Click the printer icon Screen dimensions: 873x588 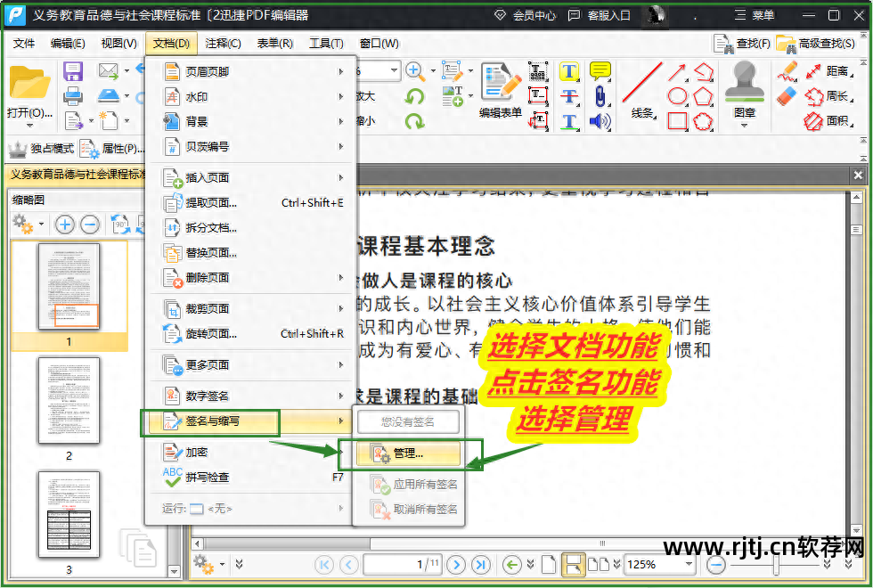pyautogui.click(x=73, y=96)
